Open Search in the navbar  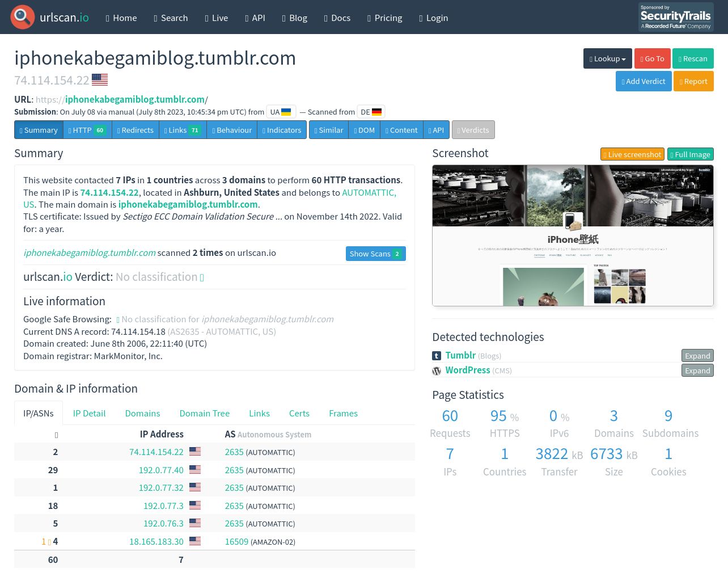pyautogui.click(x=171, y=18)
